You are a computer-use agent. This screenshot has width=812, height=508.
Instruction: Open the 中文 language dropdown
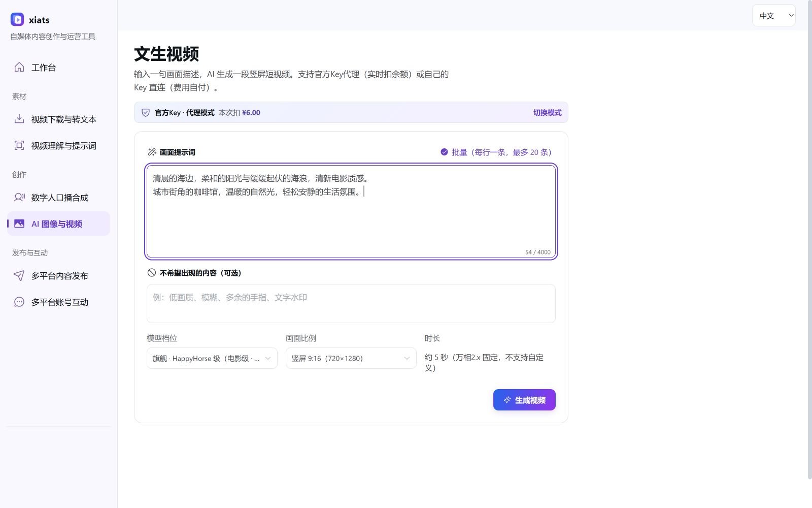773,15
